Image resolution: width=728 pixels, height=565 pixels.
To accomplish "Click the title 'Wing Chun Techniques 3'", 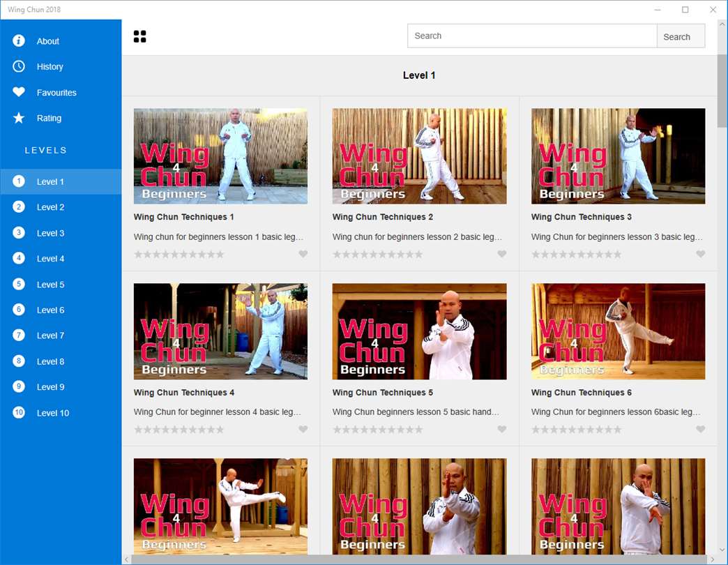I will coord(582,217).
